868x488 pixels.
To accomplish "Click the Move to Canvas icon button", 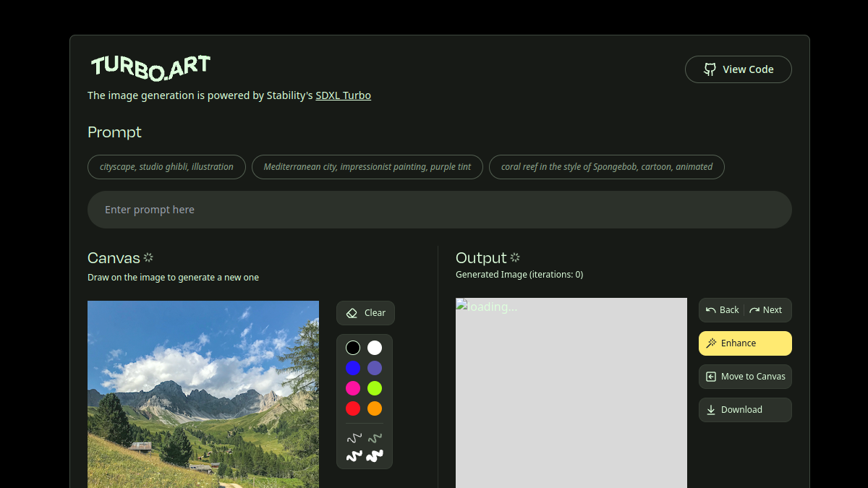I will (745, 377).
